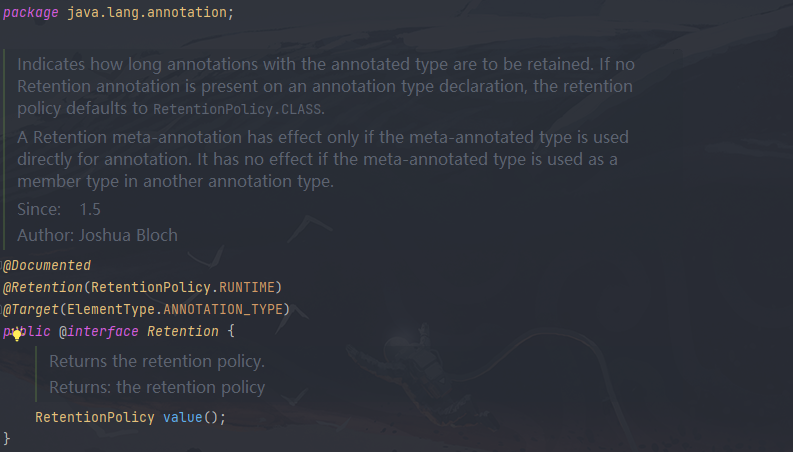
Task: Click the @Documented annotation
Action: pyautogui.click(x=47, y=265)
